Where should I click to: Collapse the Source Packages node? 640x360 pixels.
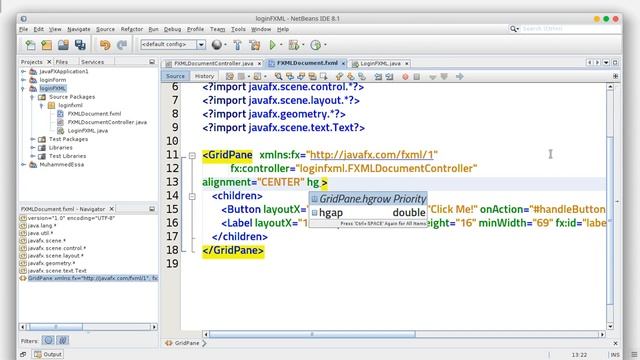[x=32, y=97]
